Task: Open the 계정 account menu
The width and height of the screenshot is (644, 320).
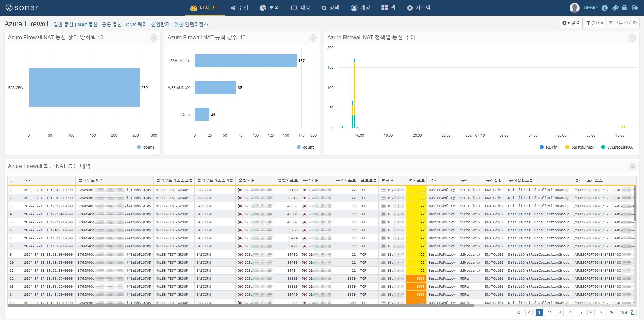Action: [x=360, y=8]
